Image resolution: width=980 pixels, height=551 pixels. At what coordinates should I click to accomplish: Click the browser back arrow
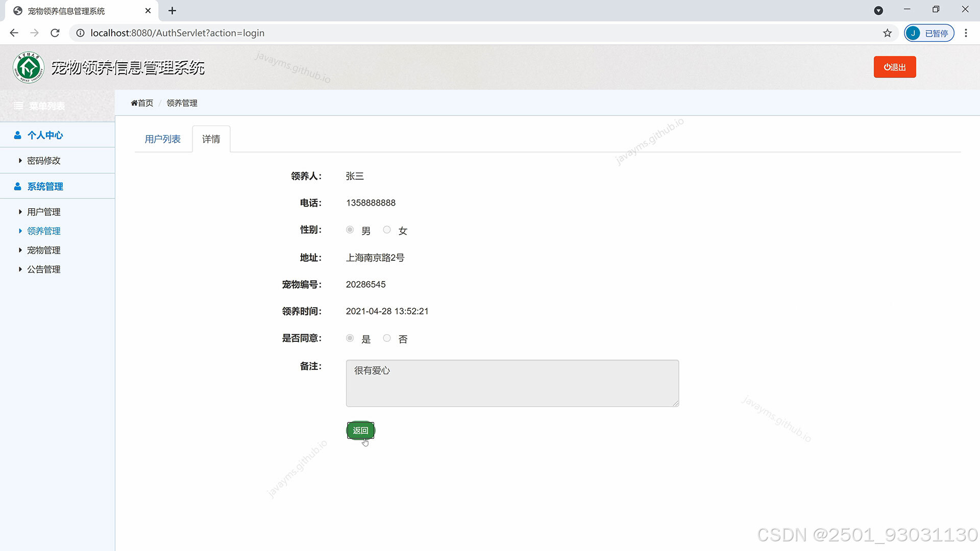point(14,33)
